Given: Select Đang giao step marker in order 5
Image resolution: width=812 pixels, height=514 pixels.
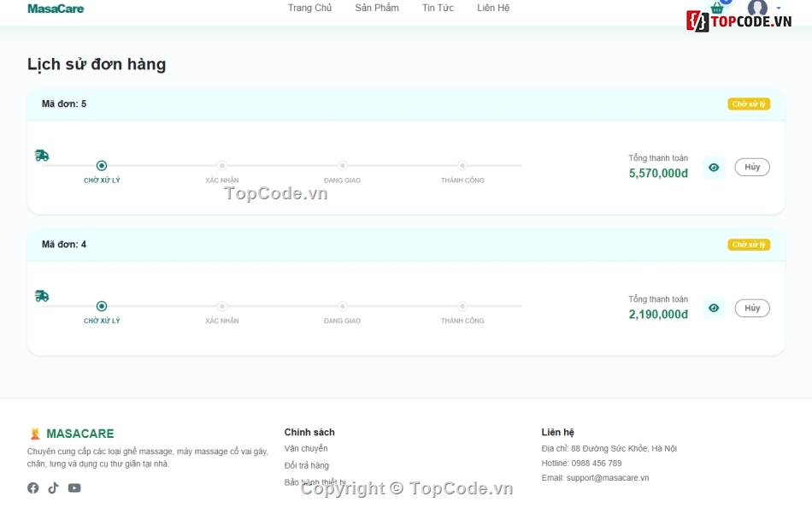Looking at the screenshot, I should click(x=342, y=165).
